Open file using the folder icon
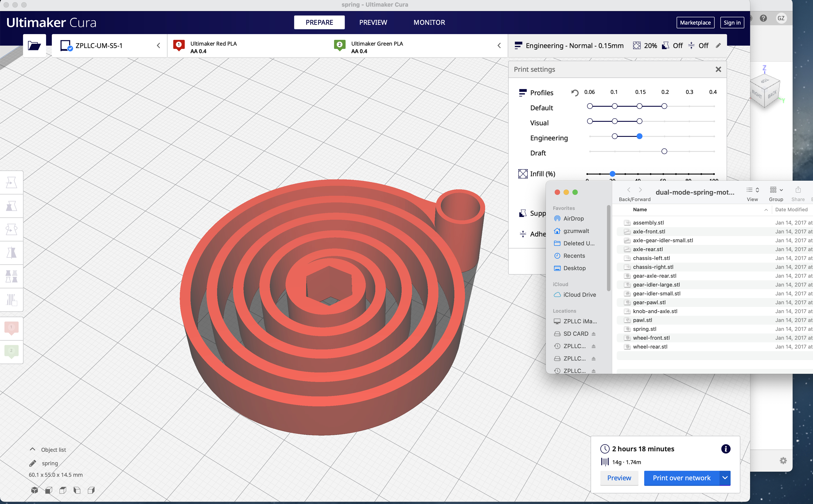The height and width of the screenshot is (504, 813). pyautogui.click(x=34, y=46)
